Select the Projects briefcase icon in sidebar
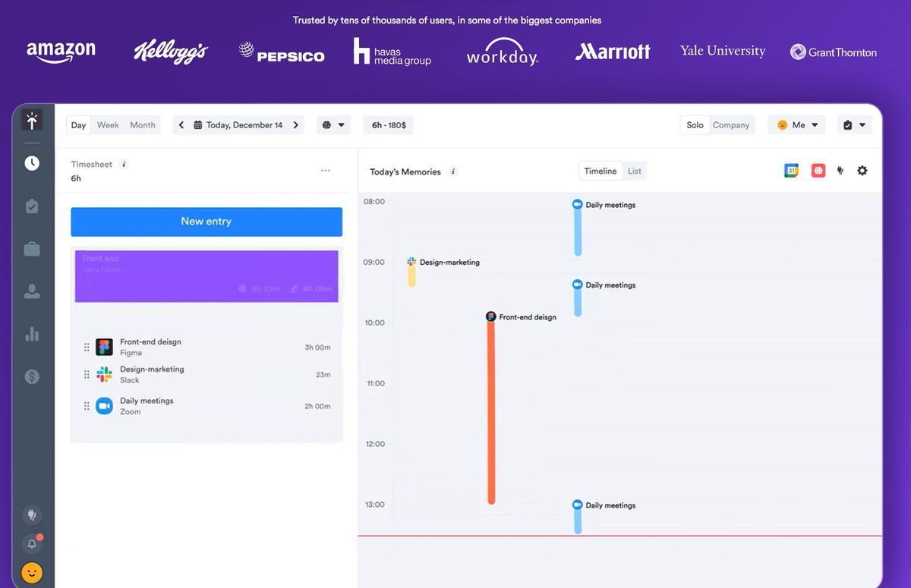Image resolution: width=911 pixels, height=588 pixels. pos(31,248)
